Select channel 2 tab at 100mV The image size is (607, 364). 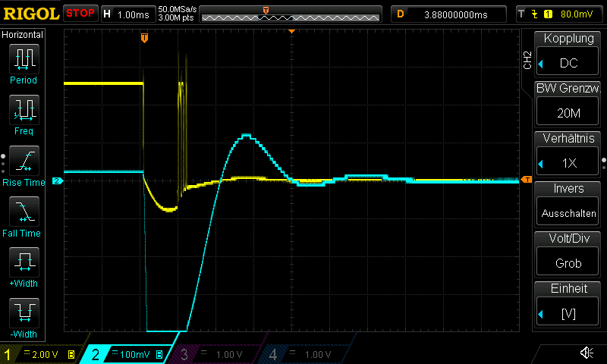coord(127,354)
